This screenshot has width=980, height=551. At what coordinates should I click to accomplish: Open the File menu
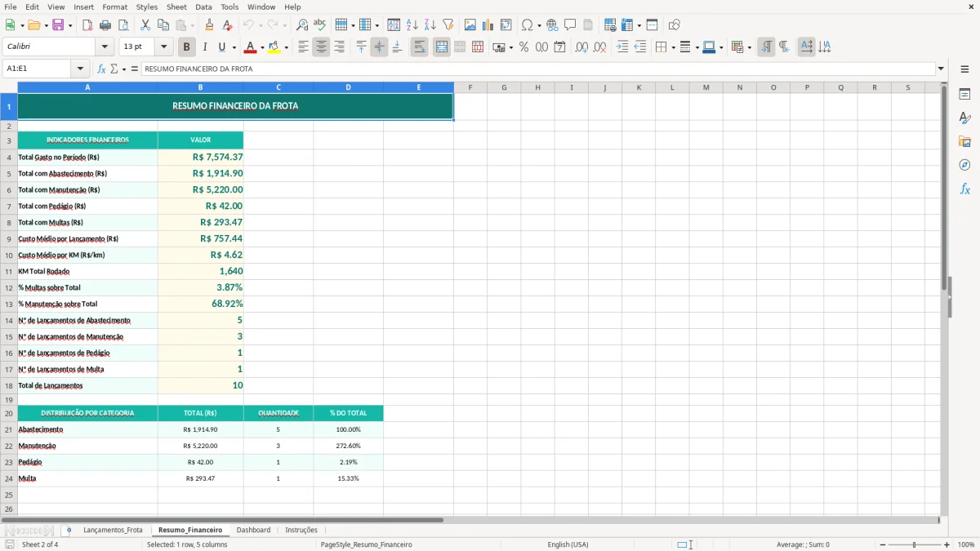point(11,7)
